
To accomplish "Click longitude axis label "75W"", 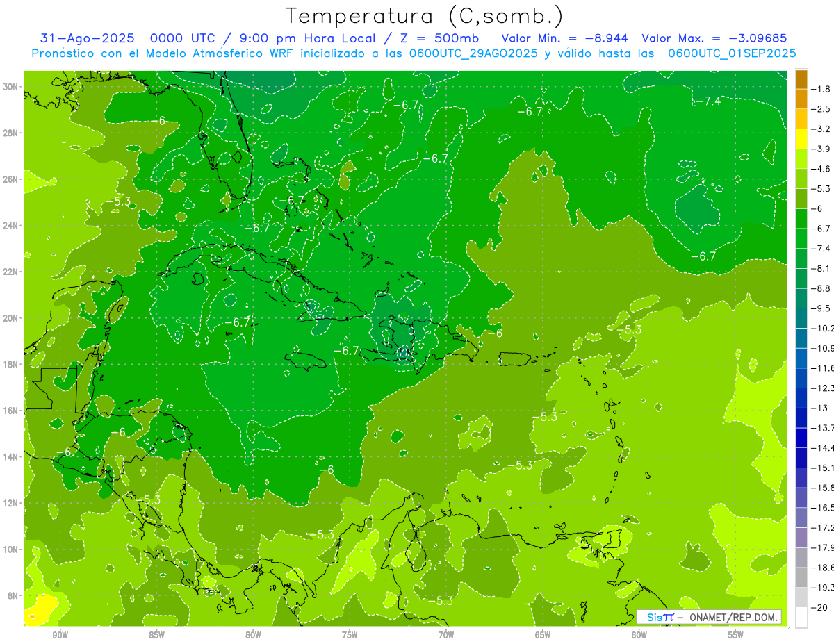I will pos(350,635).
